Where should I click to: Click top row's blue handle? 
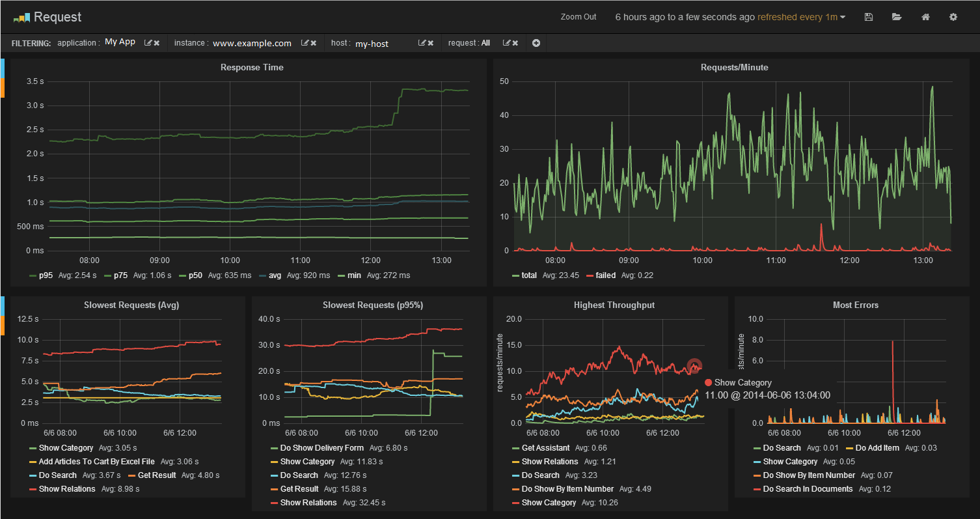click(x=2, y=68)
